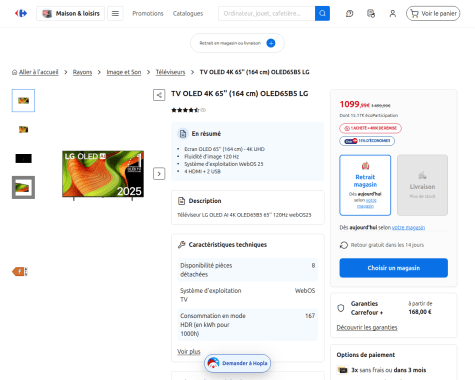Open the hamburger menu of departments

[115, 13]
